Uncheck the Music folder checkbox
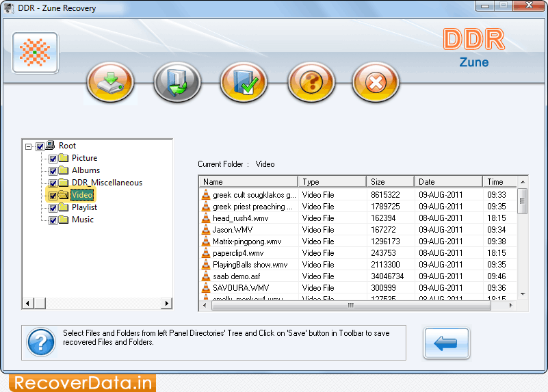The width and height of the screenshot is (548, 392). pos(53,220)
